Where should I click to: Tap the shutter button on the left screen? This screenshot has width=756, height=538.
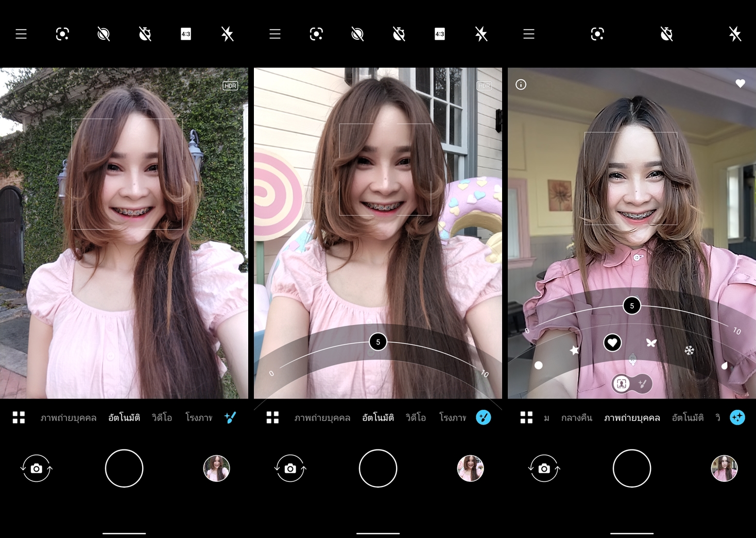tap(124, 468)
